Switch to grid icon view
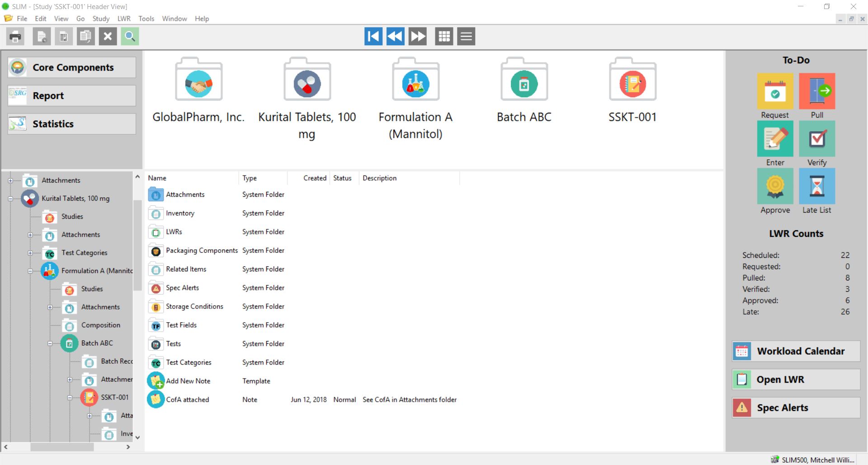 click(444, 37)
